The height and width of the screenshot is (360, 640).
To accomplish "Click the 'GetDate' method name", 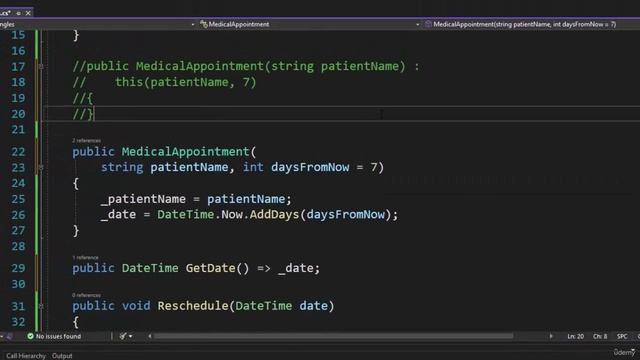I will click(x=210, y=268).
